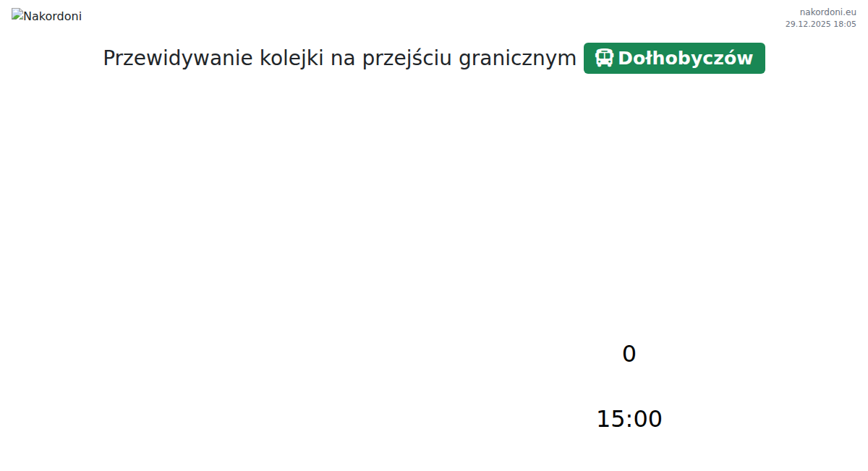Click the hour digits of 15:00
The height and width of the screenshot is (471, 868).
tap(611, 419)
